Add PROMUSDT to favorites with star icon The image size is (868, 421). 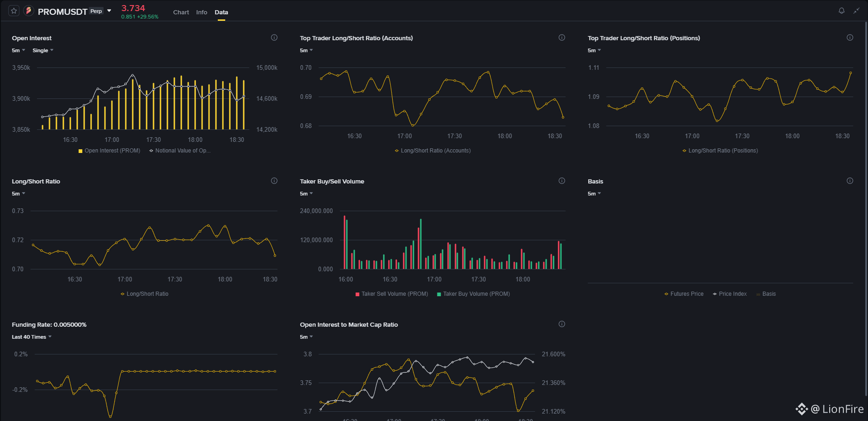(14, 11)
